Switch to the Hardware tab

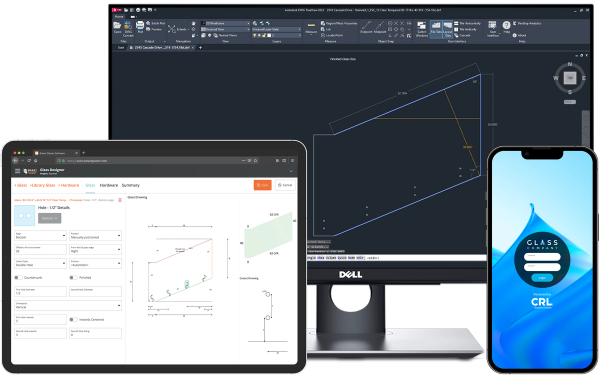(109, 185)
